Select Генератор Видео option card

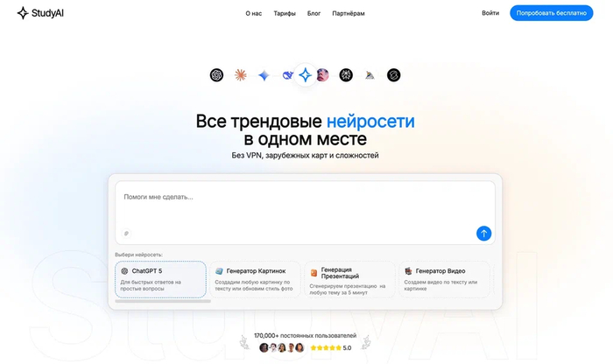click(445, 279)
